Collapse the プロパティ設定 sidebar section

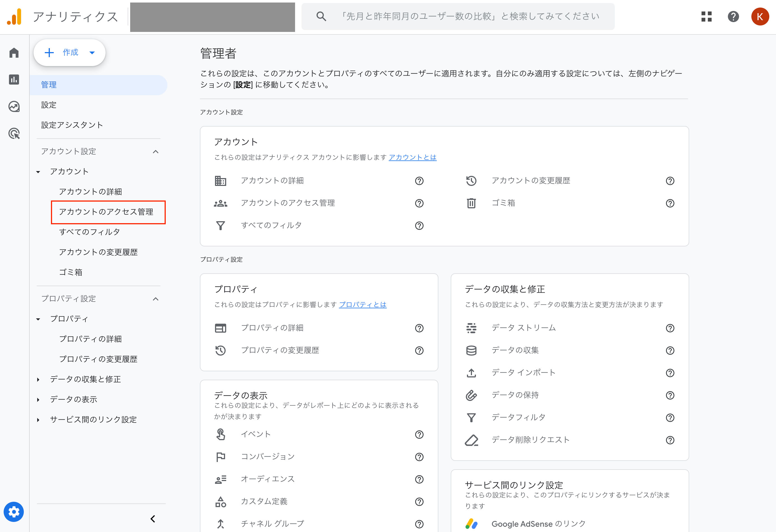(156, 299)
